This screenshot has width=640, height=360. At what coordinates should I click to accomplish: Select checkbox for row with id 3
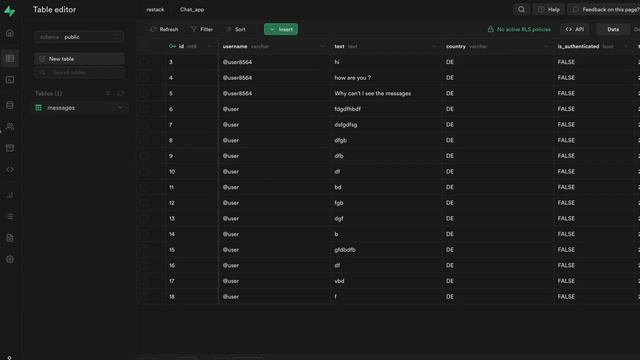144,62
